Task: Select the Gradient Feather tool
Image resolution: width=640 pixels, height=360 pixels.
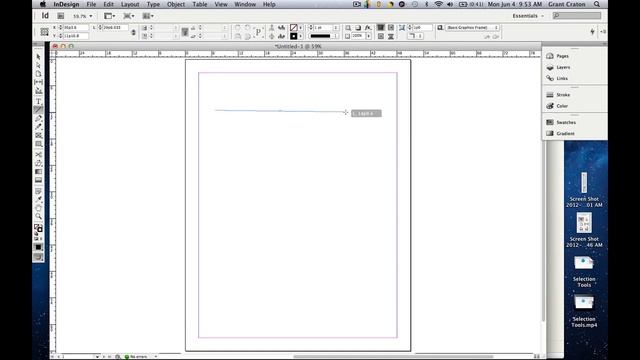Action: 38,180
